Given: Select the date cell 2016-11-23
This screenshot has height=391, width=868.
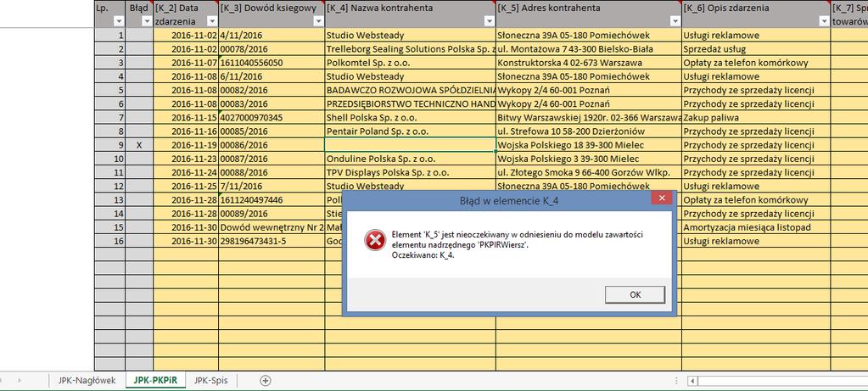Looking at the screenshot, I should 186,159.
